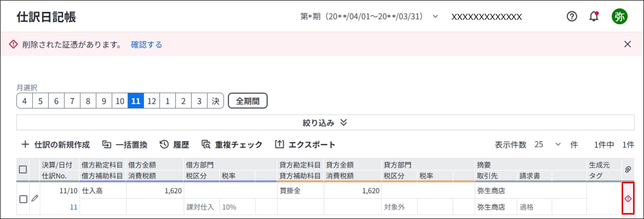The image size is (644, 219).
Task: Open the fiscal period dropdown
Action: [x=370, y=16]
